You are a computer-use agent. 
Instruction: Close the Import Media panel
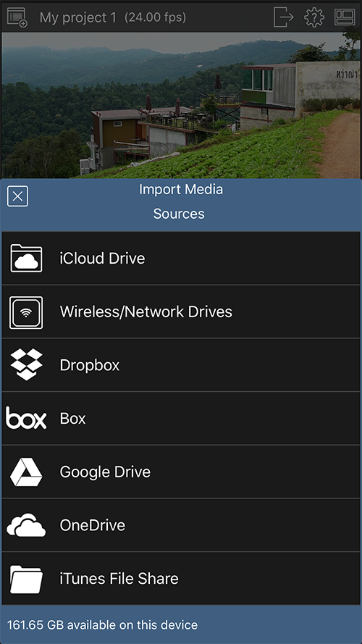17,196
